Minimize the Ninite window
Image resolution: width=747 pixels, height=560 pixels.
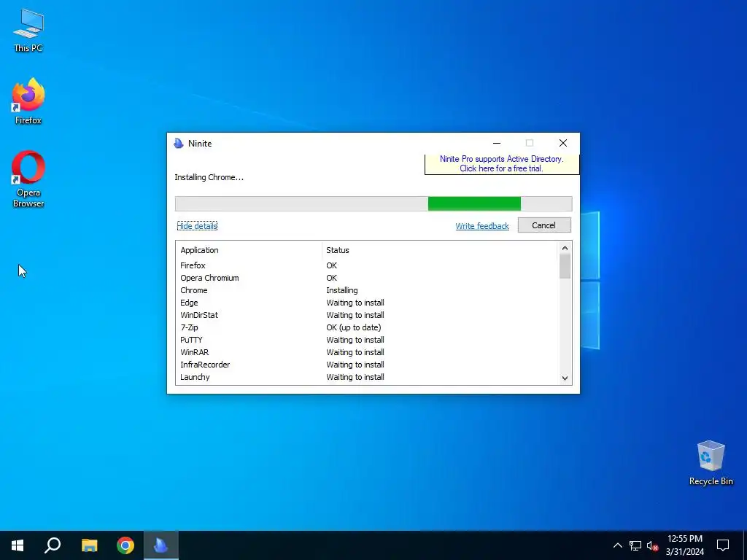click(496, 143)
